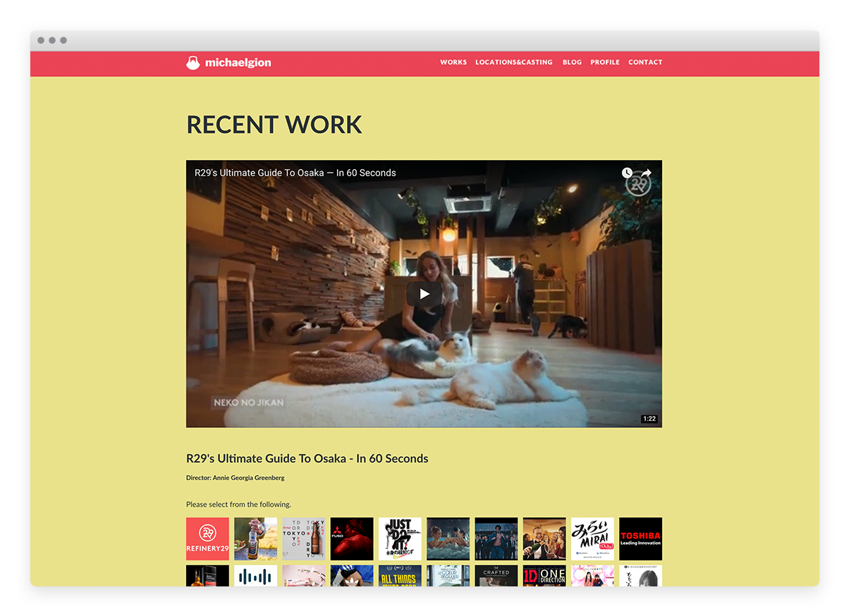Click the R29 channel watermark icon
The image size is (849, 616).
pyautogui.click(x=639, y=185)
